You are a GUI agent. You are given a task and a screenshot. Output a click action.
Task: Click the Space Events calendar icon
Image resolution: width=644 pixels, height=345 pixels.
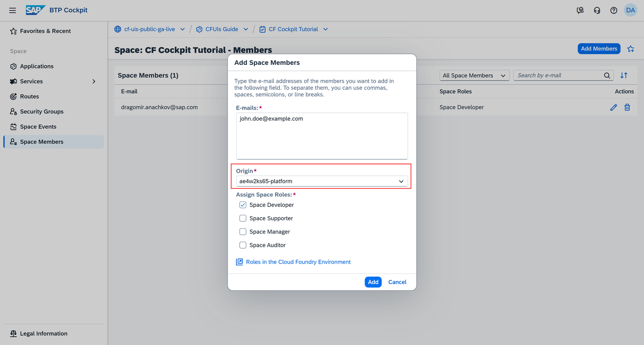tap(13, 127)
